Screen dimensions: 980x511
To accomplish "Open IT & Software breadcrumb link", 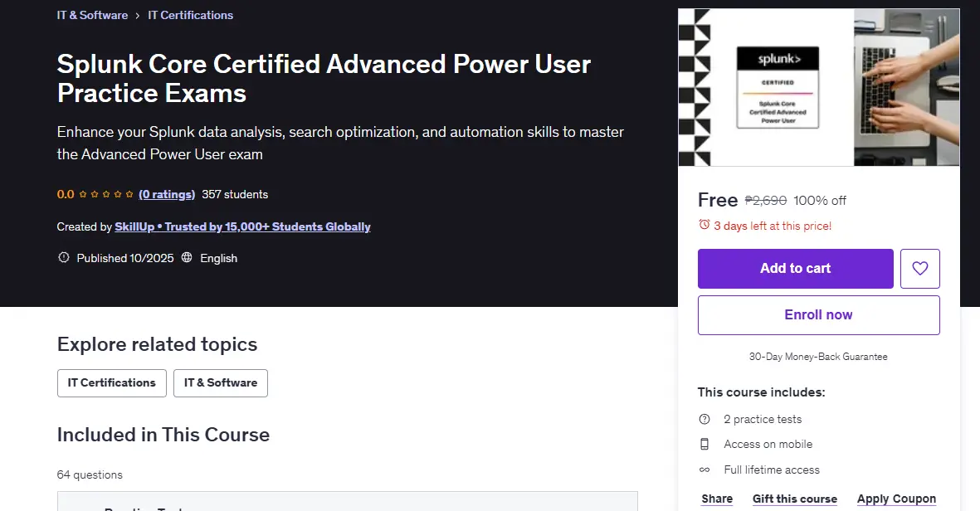I will (92, 15).
